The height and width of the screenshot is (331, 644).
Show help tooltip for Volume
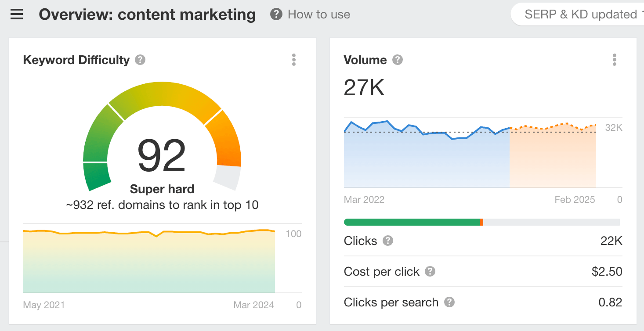[x=398, y=60]
